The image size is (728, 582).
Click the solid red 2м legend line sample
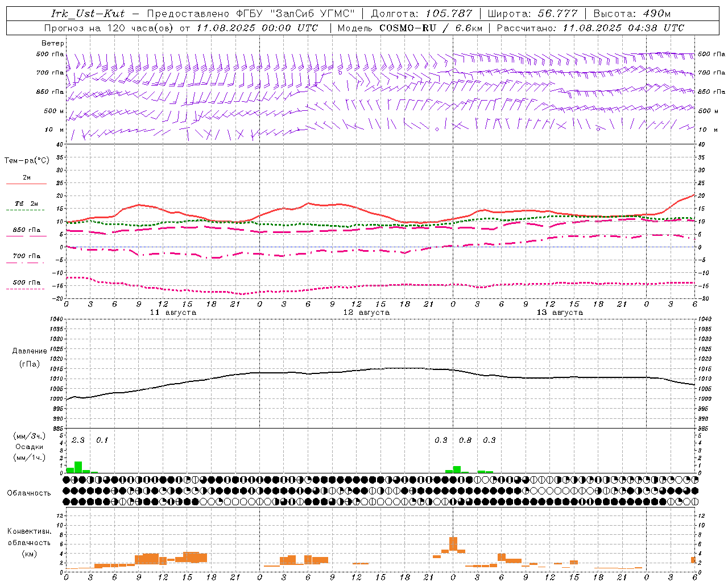pos(26,184)
